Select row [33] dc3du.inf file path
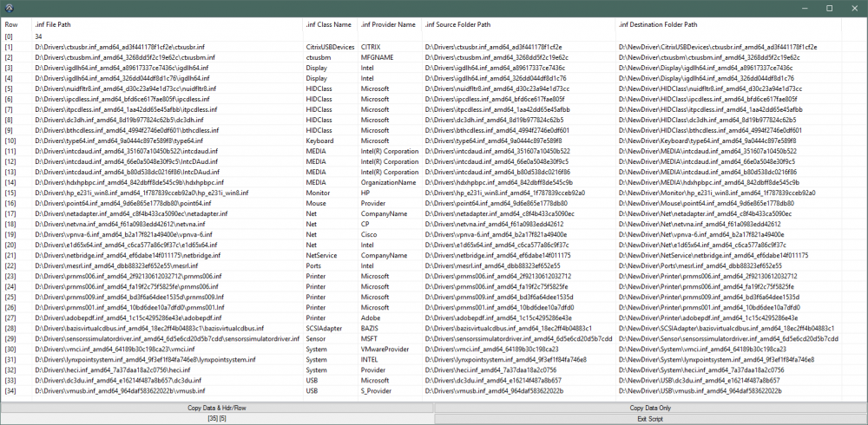This screenshot has width=868, height=425. click(x=118, y=381)
